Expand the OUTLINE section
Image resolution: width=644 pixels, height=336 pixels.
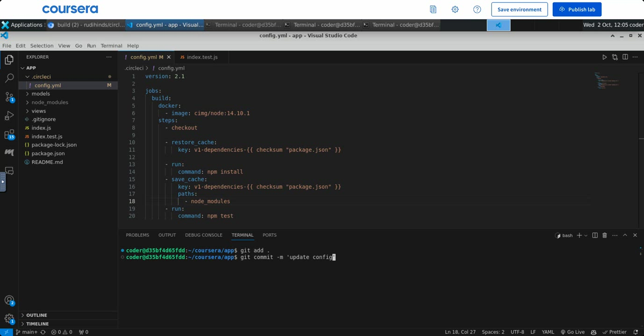pos(36,315)
